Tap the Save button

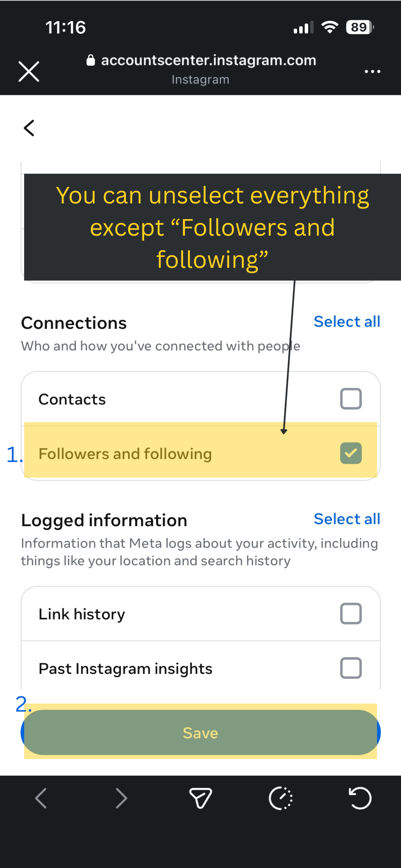(200, 732)
